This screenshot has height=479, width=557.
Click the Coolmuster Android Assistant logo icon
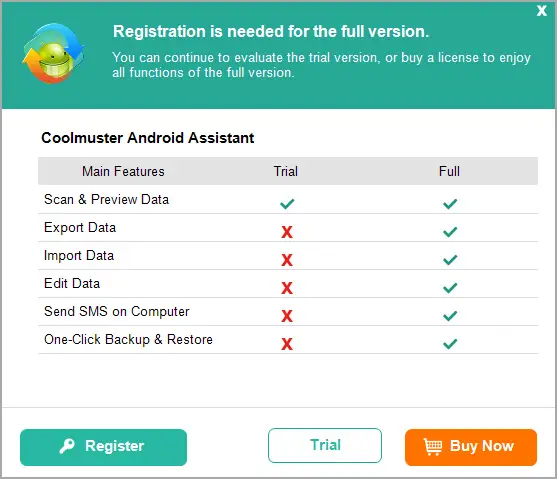pyautogui.click(x=53, y=53)
